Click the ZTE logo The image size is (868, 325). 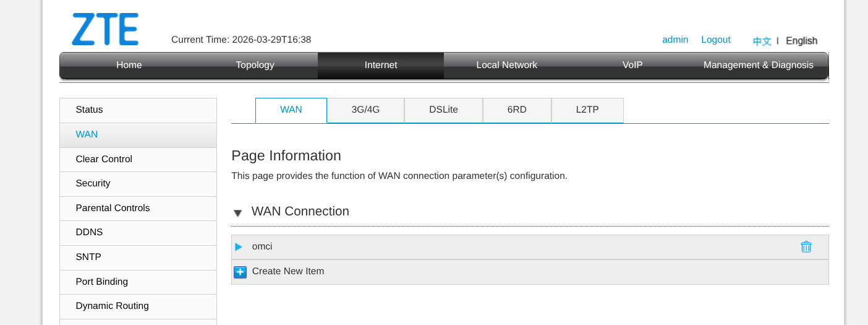pyautogui.click(x=105, y=30)
